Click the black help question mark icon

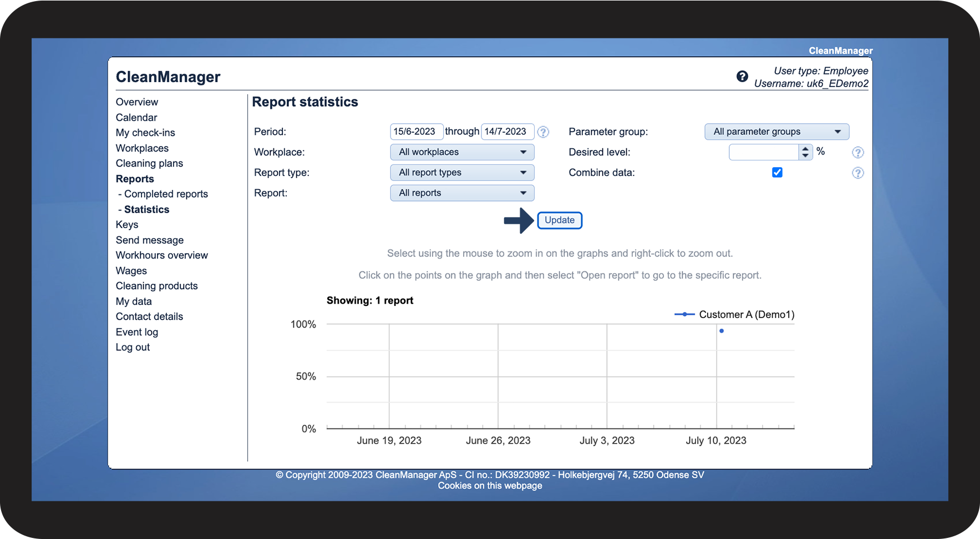pyautogui.click(x=742, y=77)
